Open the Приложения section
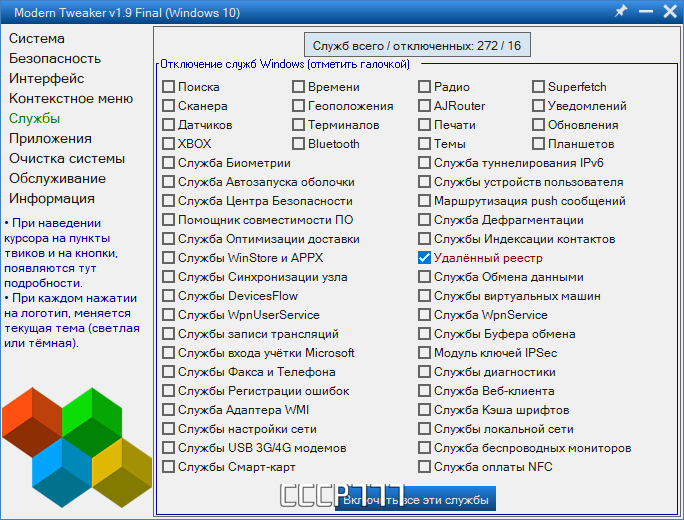This screenshot has height=520, width=684. (x=51, y=139)
